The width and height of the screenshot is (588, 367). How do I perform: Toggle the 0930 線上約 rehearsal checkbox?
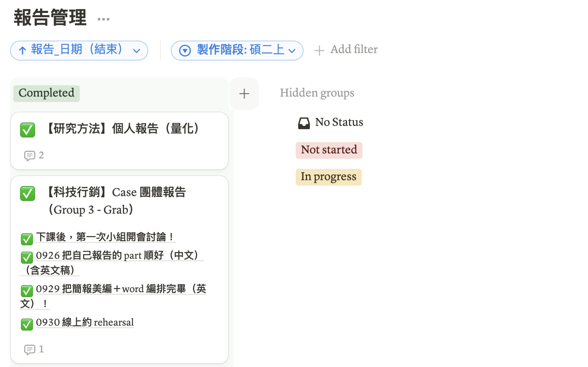point(27,324)
